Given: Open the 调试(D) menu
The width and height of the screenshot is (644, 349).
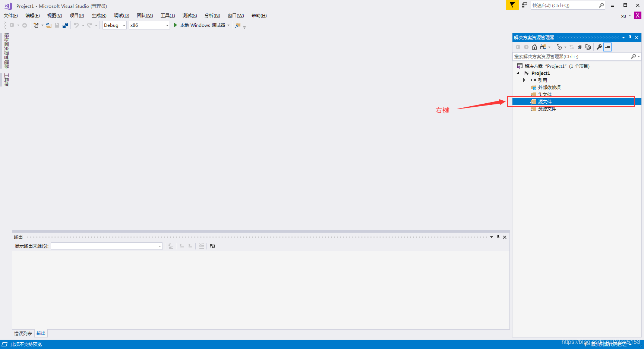Looking at the screenshot, I should point(121,16).
